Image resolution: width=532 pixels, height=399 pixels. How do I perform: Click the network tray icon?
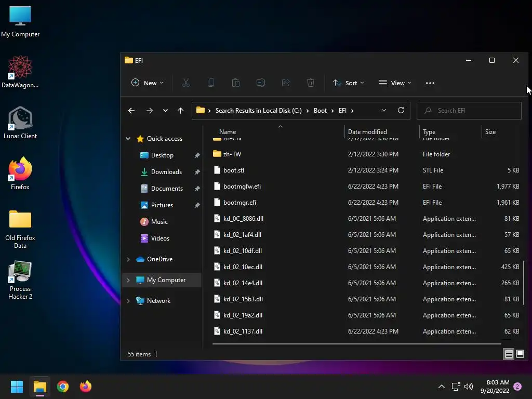pyautogui.click(x=456, y=387)
